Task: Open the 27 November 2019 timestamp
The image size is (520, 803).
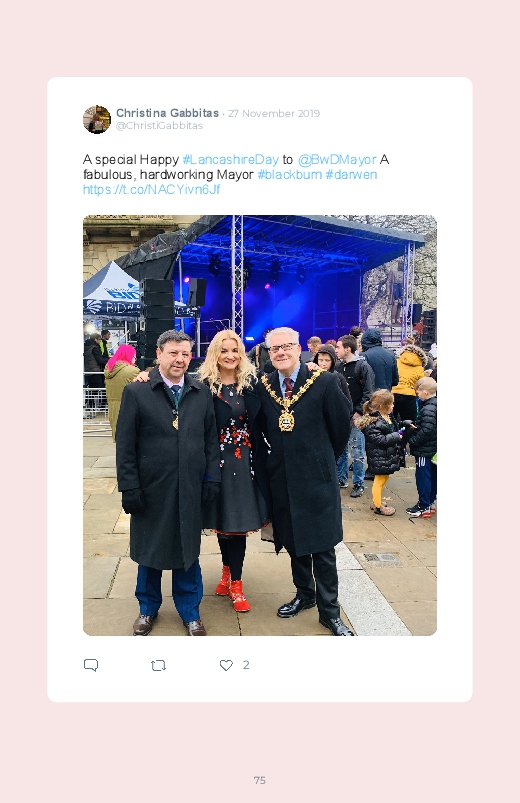Action: (274, 113)
